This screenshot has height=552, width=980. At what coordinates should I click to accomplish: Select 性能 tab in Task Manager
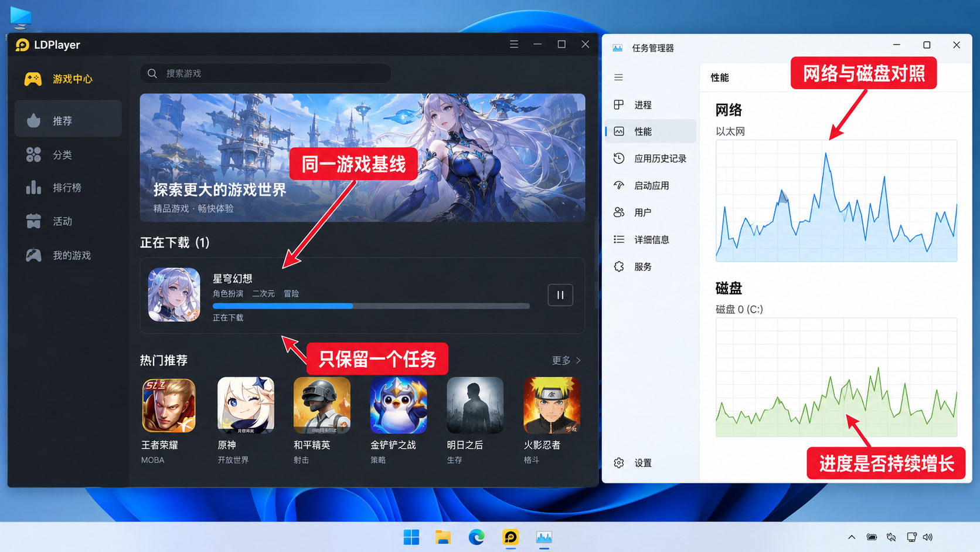[651, 131]
